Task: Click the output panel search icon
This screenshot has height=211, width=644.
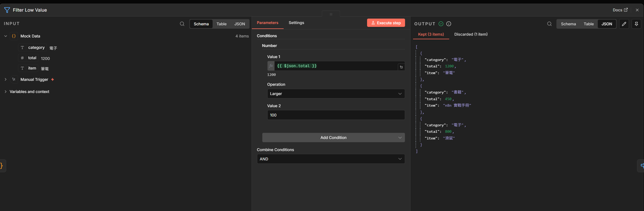Action: point(549,24)
